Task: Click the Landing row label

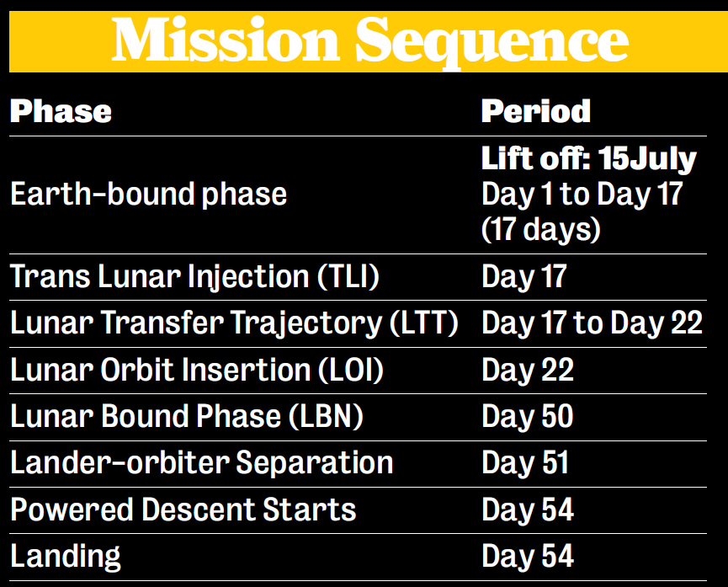Action: [66, 557]
